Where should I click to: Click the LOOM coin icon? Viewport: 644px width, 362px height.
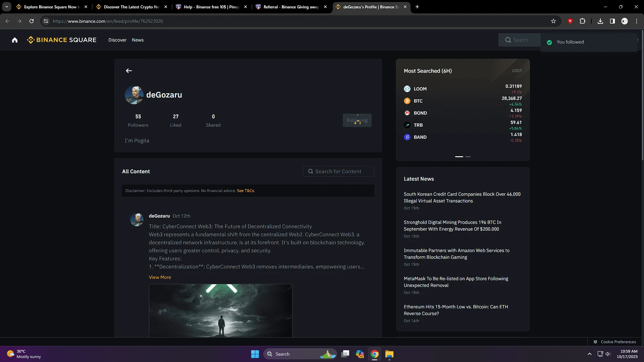(407, 89)
